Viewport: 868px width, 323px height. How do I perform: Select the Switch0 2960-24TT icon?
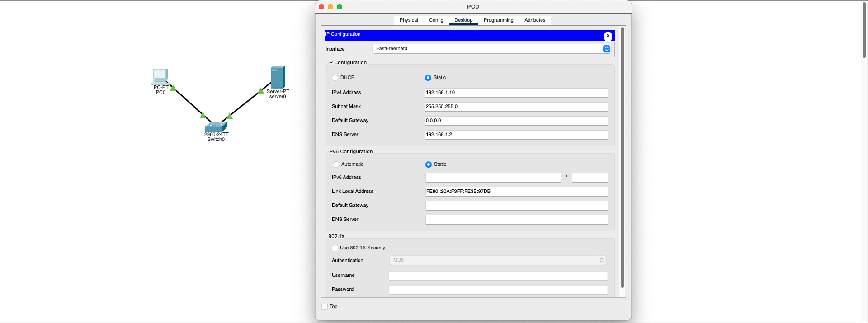tap(216, 126)
